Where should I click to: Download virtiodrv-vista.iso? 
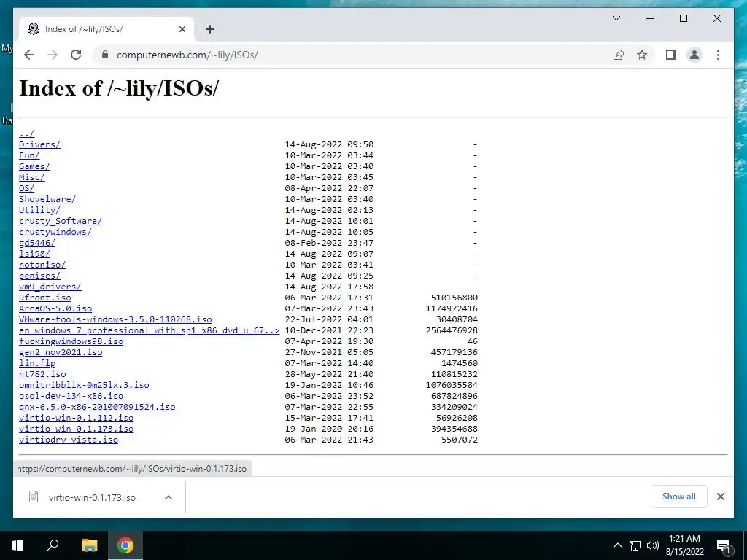click(x=69, y=440)
